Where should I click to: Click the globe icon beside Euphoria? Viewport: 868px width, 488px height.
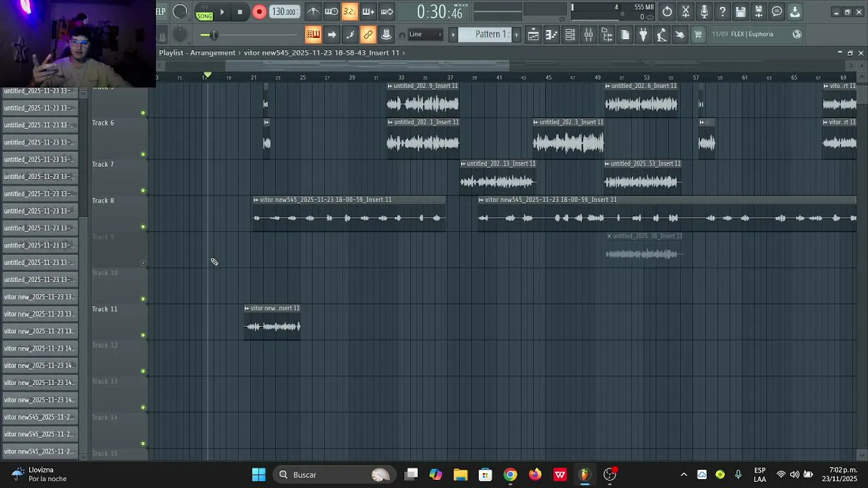[797, 35]
